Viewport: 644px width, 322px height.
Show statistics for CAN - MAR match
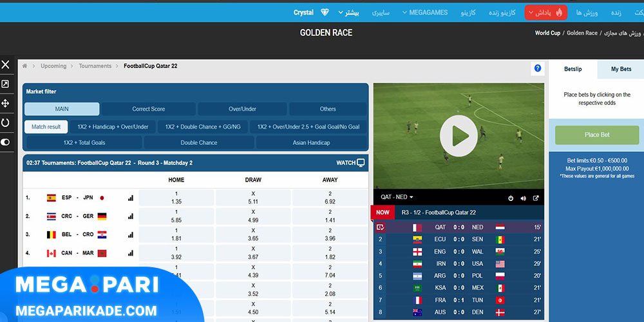pyautogui.click(x=131, y=253)
